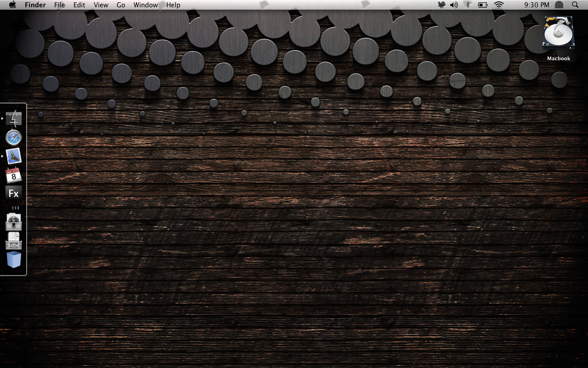Open the Apple menu
The image size is (588, 368).
(x=12, y=5)
